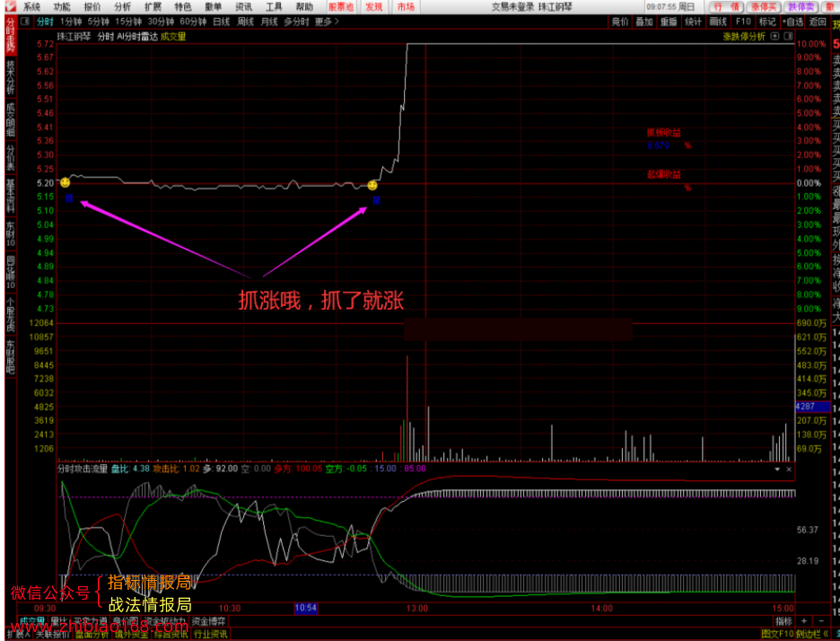Screen dimensions: 840x641
Task: Open the 分时攻击流量 indicator dropdown arrow
Action: click(777, 469)
